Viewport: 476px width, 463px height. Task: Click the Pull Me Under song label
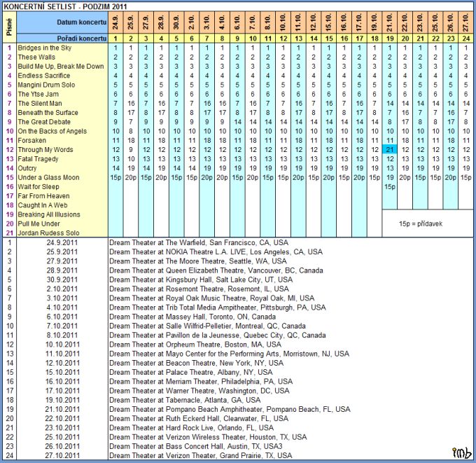click(x=41, y=223)
